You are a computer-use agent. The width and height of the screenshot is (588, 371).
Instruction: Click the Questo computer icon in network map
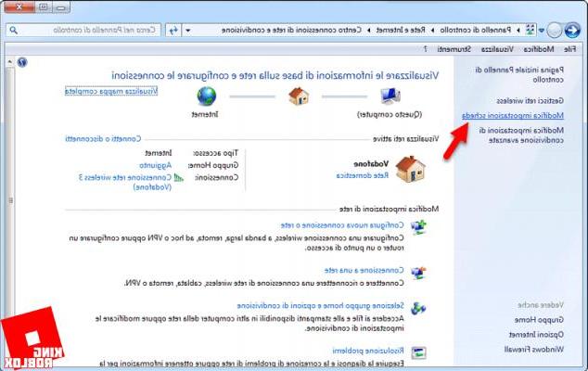[x=390, y=96]
